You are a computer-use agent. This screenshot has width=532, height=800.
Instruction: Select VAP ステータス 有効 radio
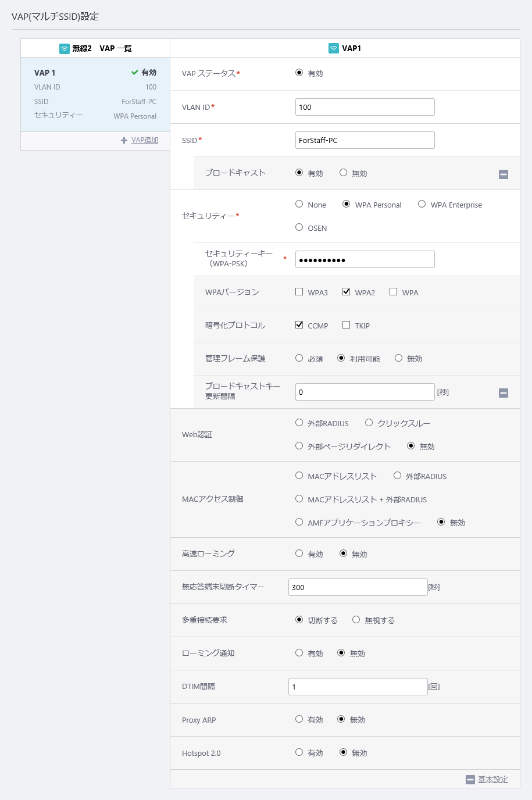(x=299, y=73)
